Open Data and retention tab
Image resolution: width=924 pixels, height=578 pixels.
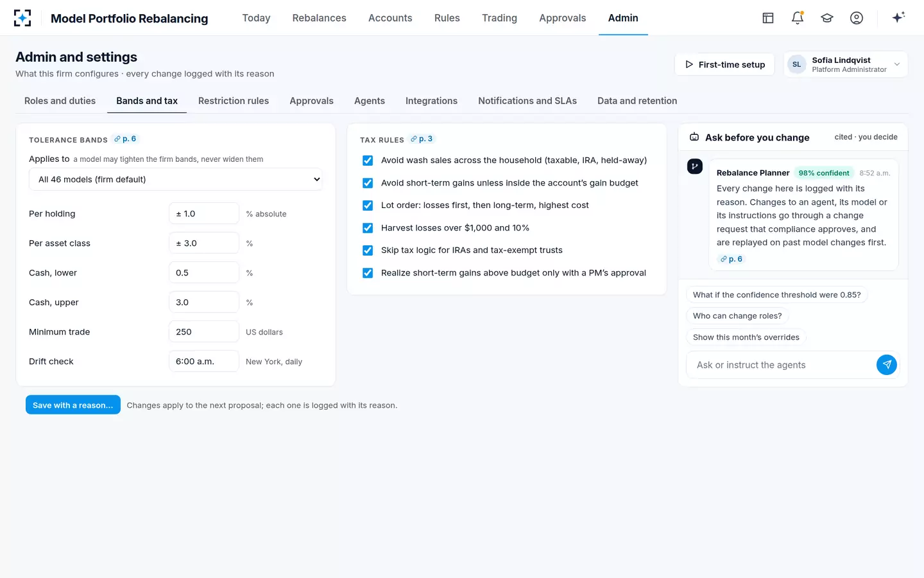[x=637, y=101]
